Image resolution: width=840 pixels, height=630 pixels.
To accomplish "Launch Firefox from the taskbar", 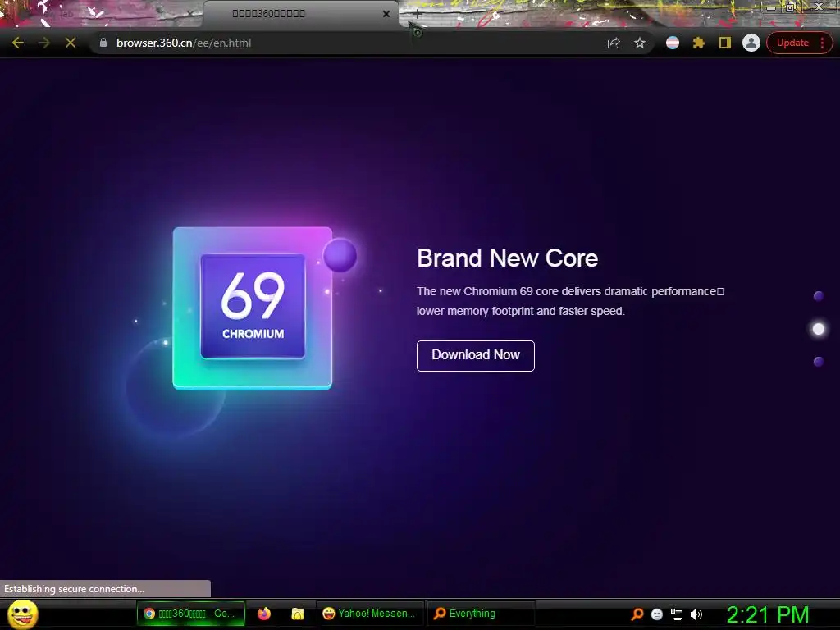I will [x=264, y=614].
